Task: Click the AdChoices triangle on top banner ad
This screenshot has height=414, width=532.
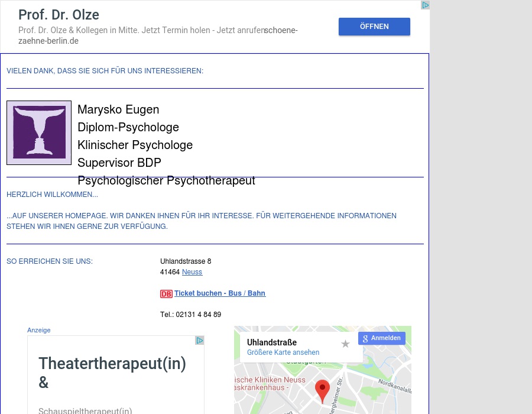Action: point(424,5)
